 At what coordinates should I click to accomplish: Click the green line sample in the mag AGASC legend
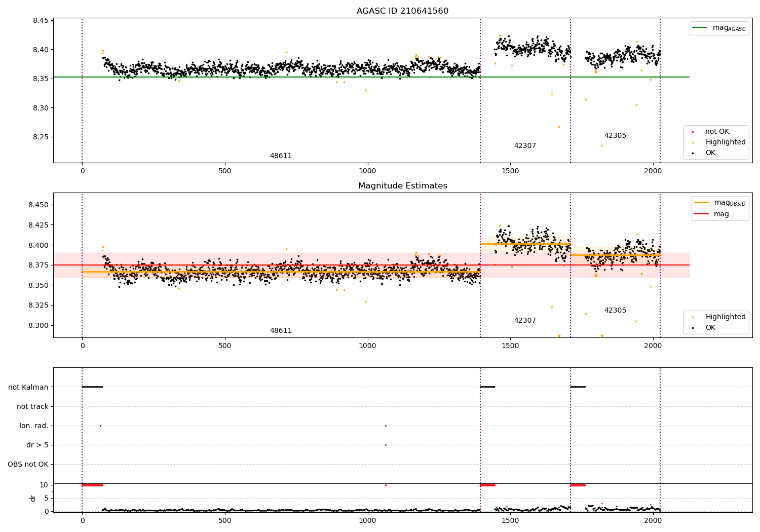pos(700,28)
